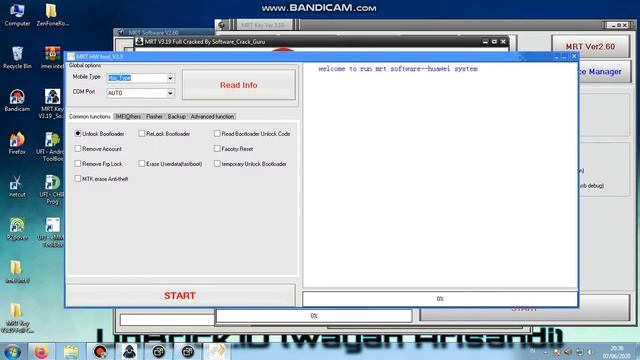640x360 pixels.
Task: Open File Explorer from the taskbar
Action: coord(71,352)
